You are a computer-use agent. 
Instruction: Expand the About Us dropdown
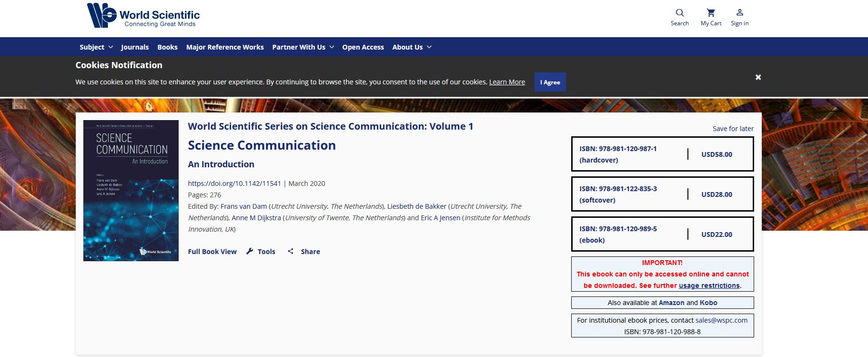click(x=412, y=47)
